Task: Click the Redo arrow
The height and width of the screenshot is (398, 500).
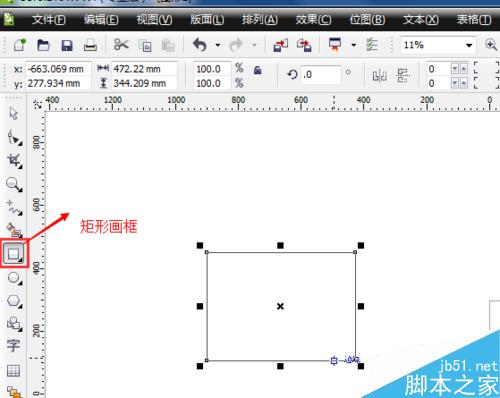Action: [x=236, y=45]
